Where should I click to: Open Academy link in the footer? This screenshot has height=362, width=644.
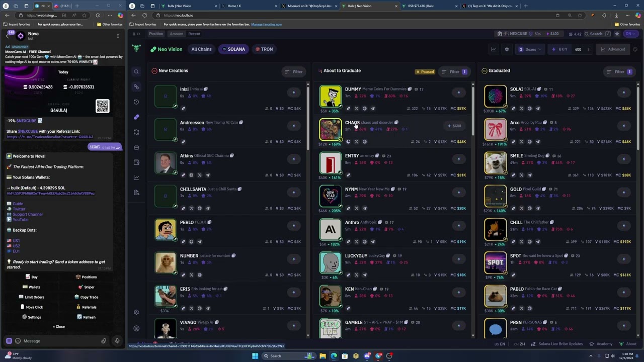[x=601, y=344]
